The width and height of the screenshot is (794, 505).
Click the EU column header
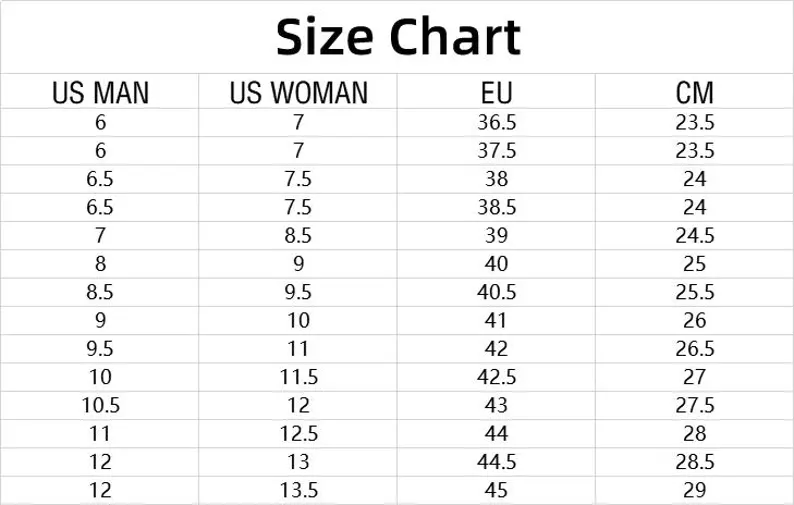496,94
